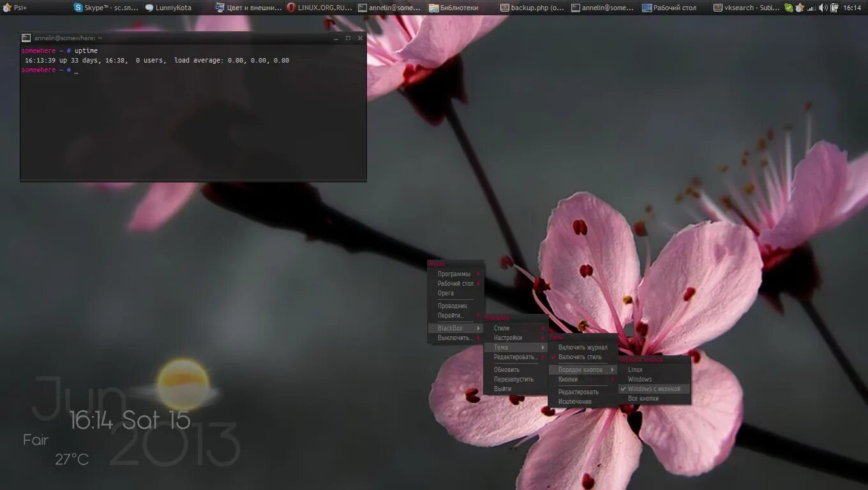This screenshot has height=490, width=868.
Task: Select the Все кнопки button order option
Action: pyautogui.click(x=655, y=399)
